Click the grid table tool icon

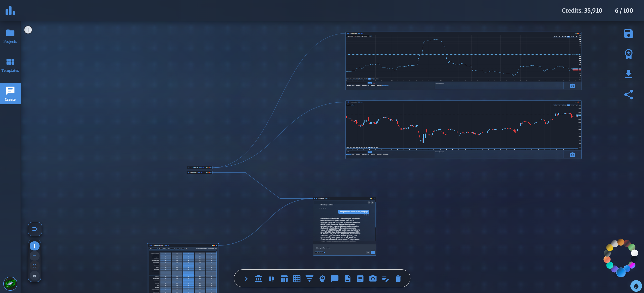pos(297,278)
